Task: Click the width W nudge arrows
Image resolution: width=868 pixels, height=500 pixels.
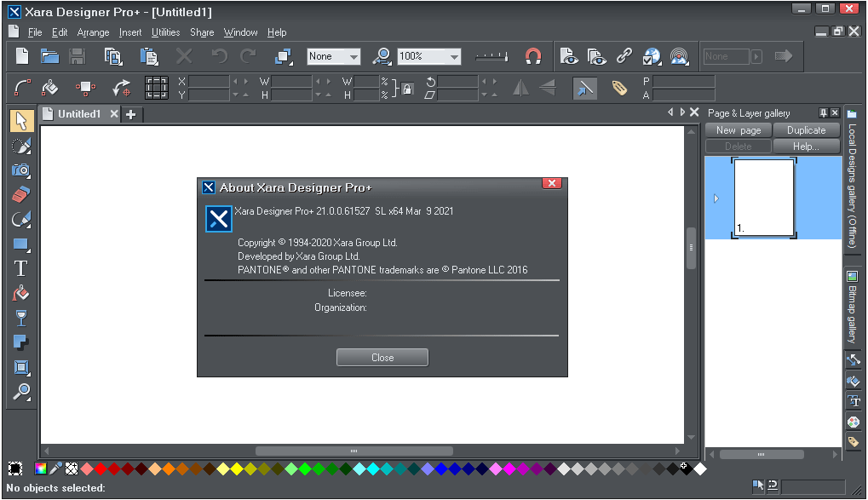Action: click(x=323, y=82)
